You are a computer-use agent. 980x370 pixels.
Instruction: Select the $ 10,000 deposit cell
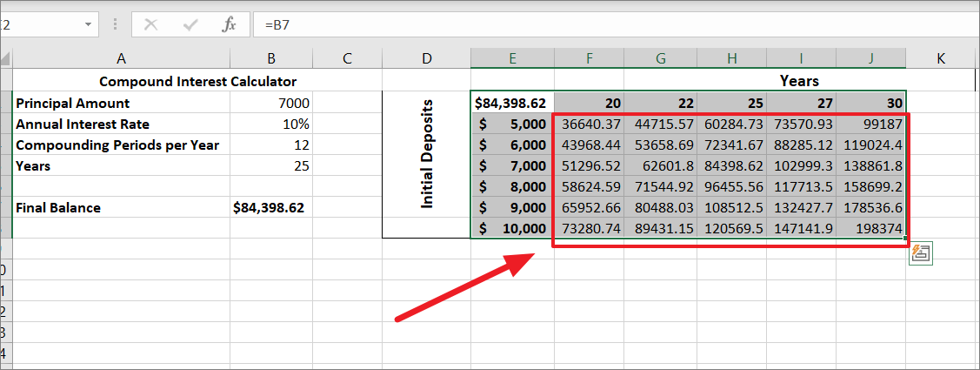[512, 228]
